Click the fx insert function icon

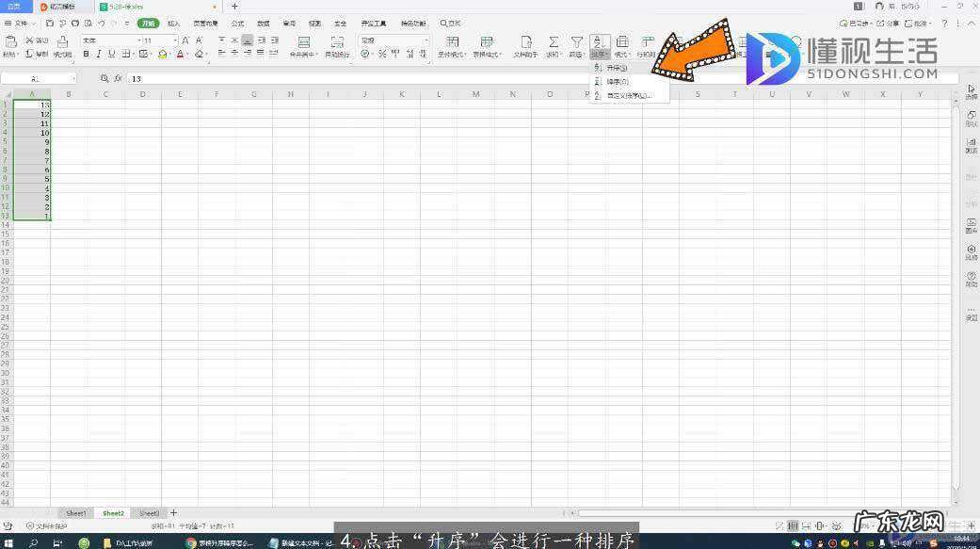tap(119, 79)
